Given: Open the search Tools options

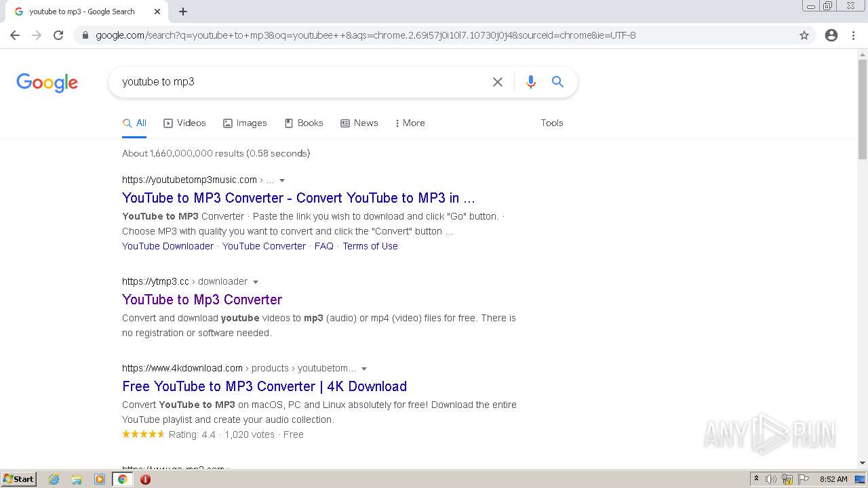Looking at the screenshot, I should pos(552,123).
